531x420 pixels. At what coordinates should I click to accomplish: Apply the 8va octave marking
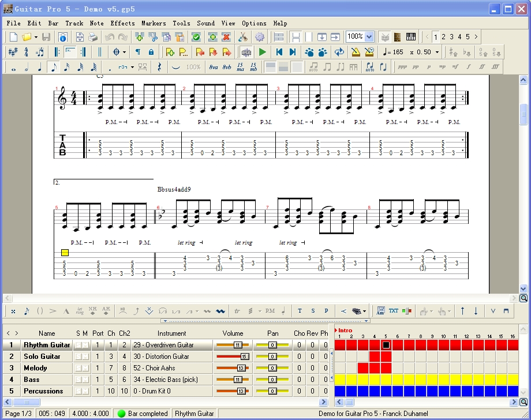(214, 67)
